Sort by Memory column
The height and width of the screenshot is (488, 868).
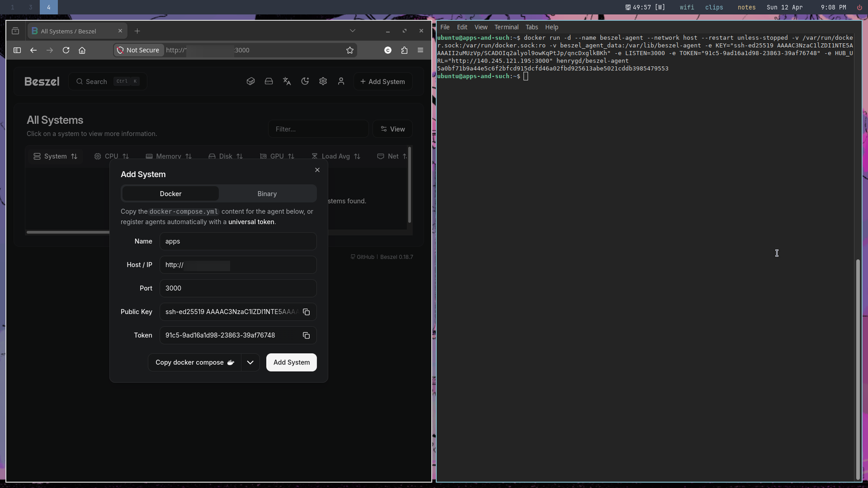pyautogui.click(x=169, y=156)
